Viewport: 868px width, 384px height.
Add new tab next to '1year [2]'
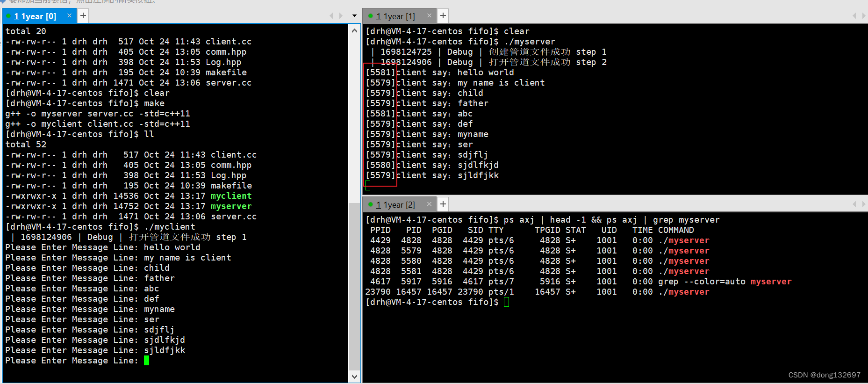coord(443,204)
